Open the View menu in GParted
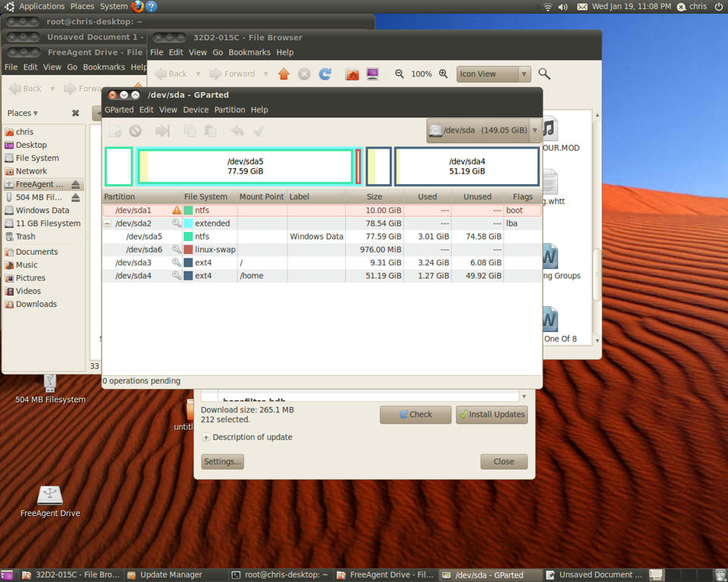 (168, 110)
